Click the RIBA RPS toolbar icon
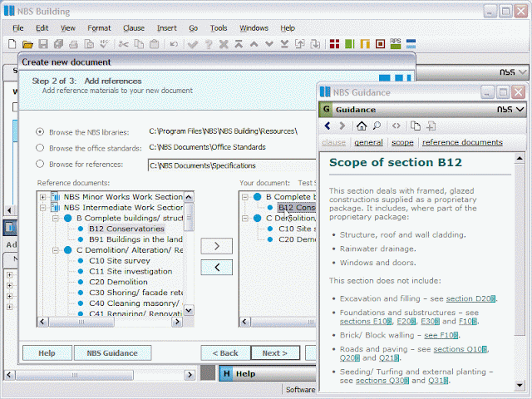 click(396, 44)
